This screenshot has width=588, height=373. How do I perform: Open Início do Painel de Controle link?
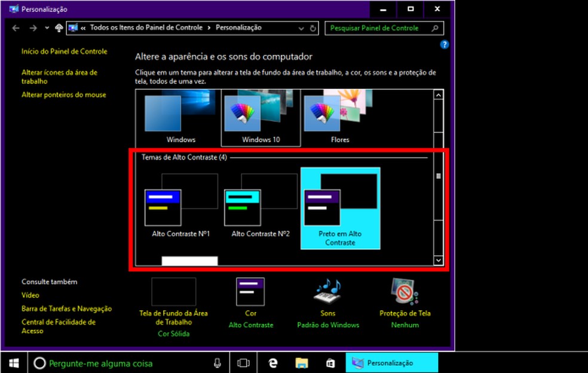click(64, 51)
